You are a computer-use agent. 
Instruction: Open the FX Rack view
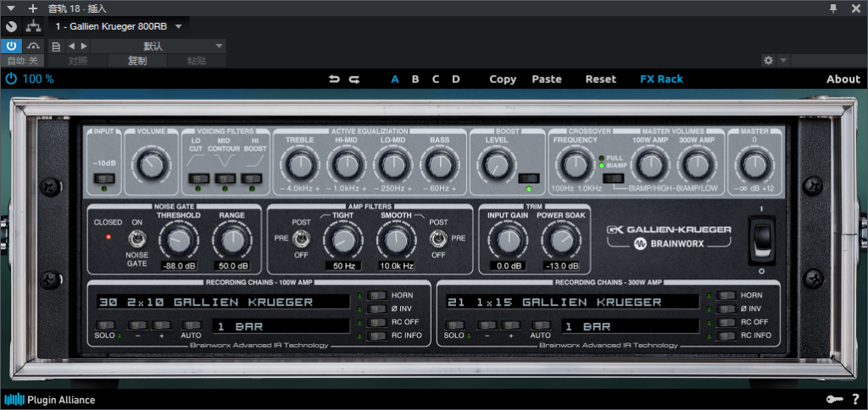(x=661, y=79)
